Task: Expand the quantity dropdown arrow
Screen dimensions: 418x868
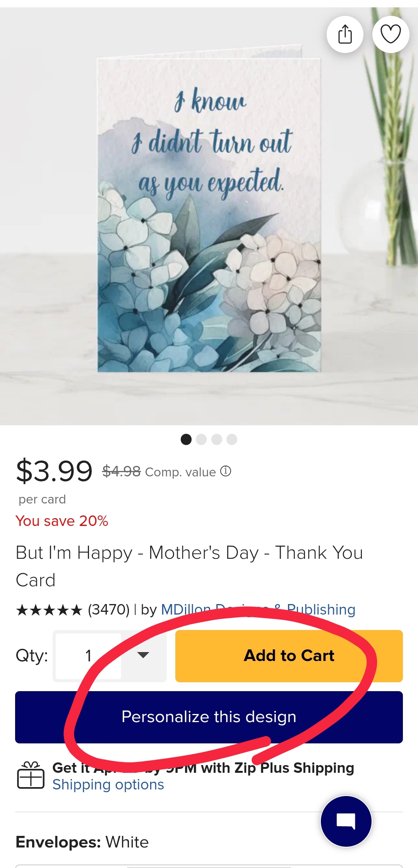Action: click(143, 655)
